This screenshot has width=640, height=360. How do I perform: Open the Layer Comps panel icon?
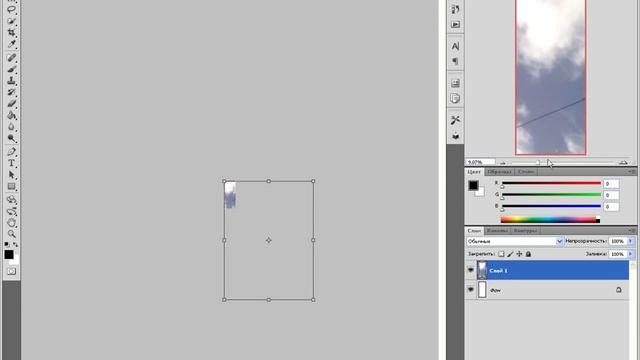pos(456,83)
